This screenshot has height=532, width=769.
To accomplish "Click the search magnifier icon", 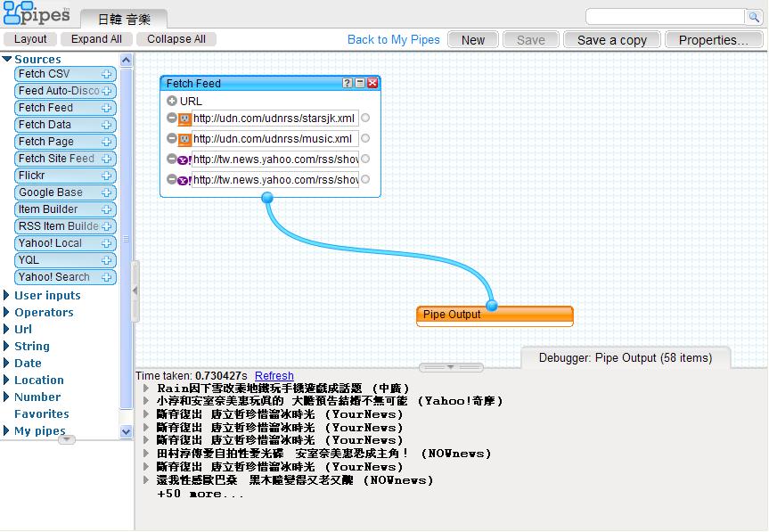I will click(753, 17).
